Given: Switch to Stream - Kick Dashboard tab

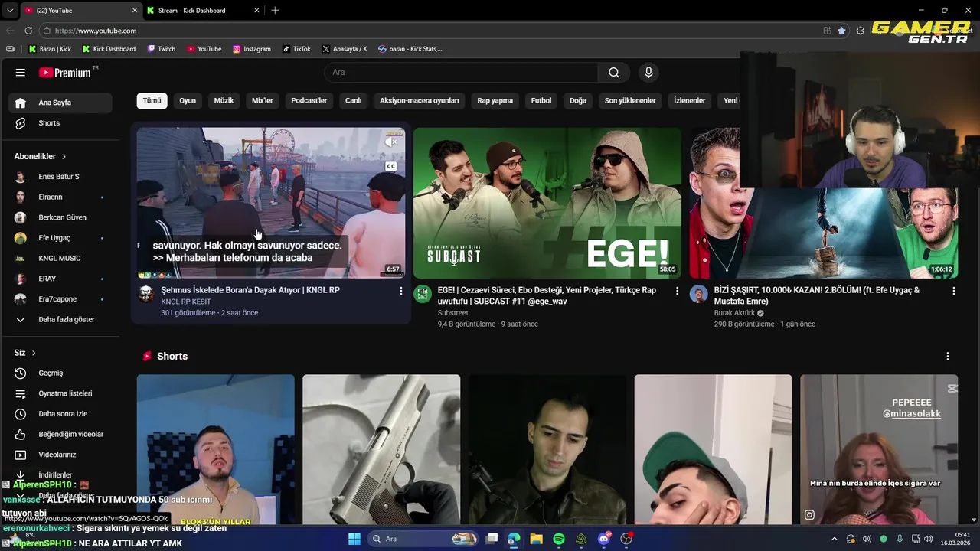Looking at the screenshot, I should click(x=203, y=11).
